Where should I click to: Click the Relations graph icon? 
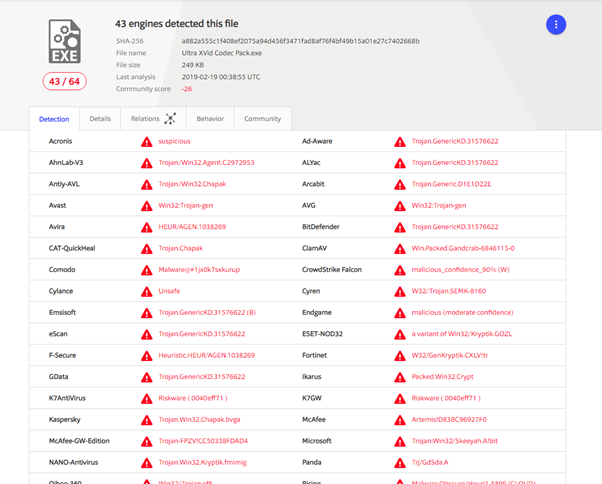(170, 119)
